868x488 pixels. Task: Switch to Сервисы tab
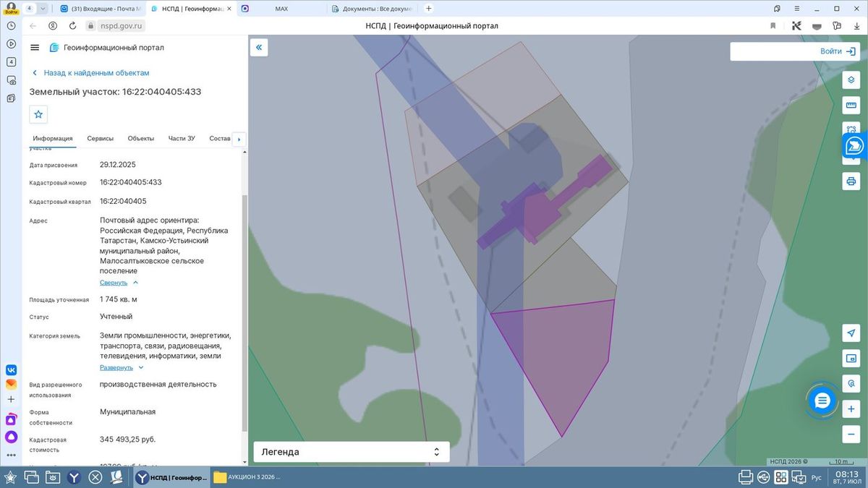click(100, 138)
